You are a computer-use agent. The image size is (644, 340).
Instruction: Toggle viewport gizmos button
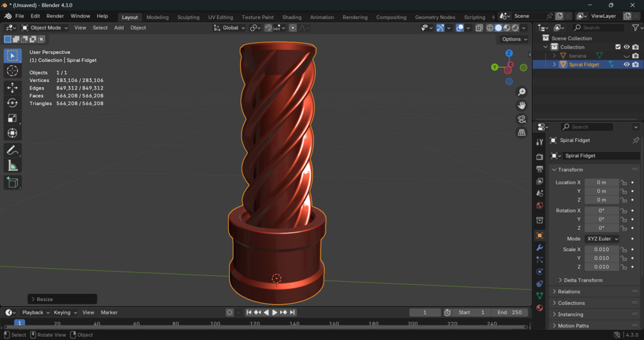coord(440,28)
